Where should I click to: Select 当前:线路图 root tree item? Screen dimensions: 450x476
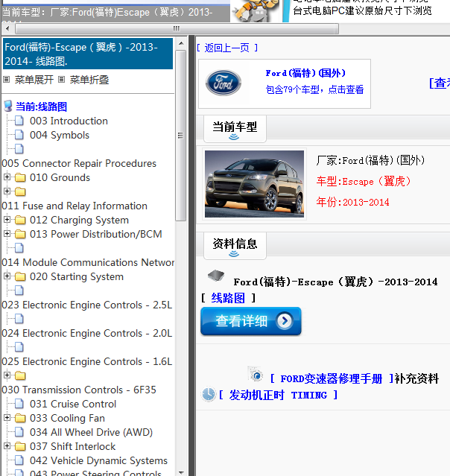(x=41, y=107)
